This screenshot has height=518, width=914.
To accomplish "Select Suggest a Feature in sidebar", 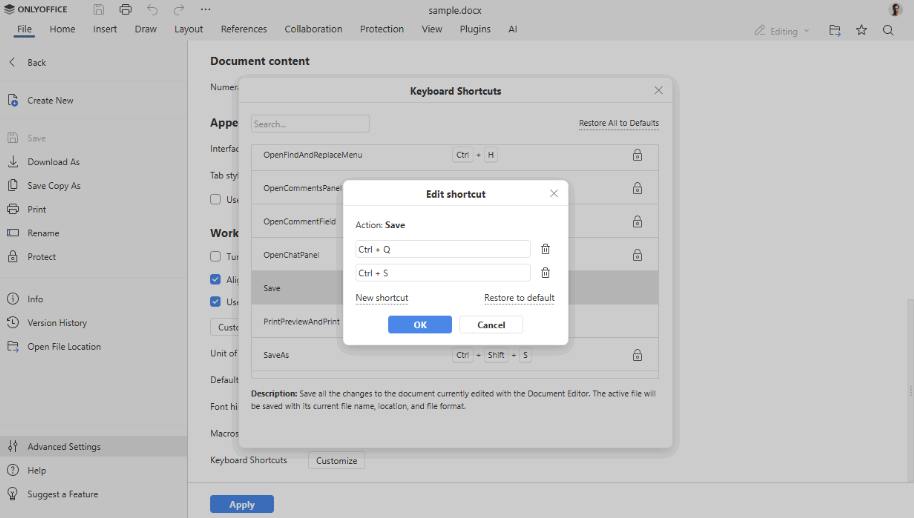I will click(x=93, y=494).
